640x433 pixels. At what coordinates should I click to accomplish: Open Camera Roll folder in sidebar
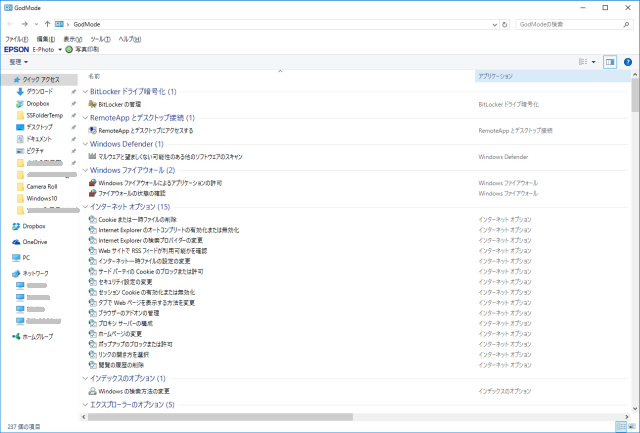(42, 187)
